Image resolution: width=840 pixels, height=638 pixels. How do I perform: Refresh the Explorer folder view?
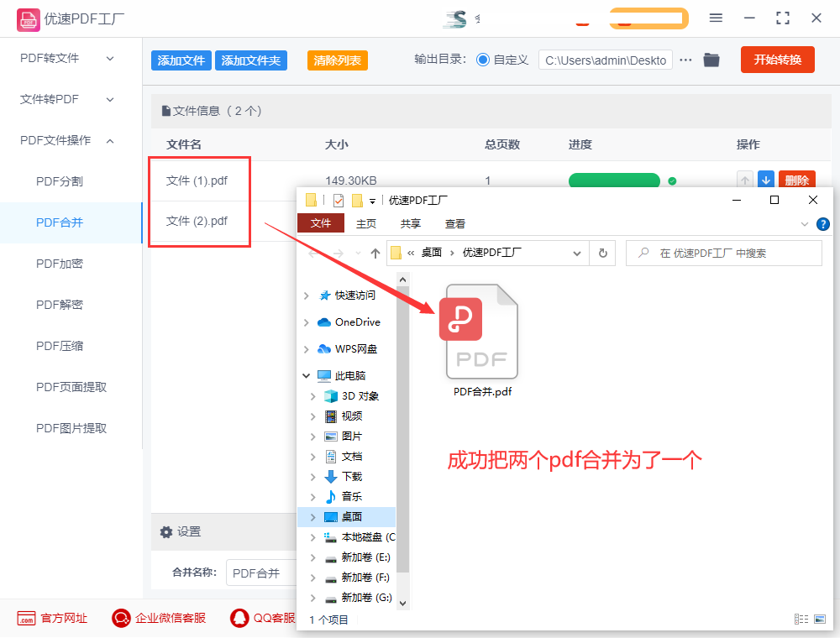[602, 254]
